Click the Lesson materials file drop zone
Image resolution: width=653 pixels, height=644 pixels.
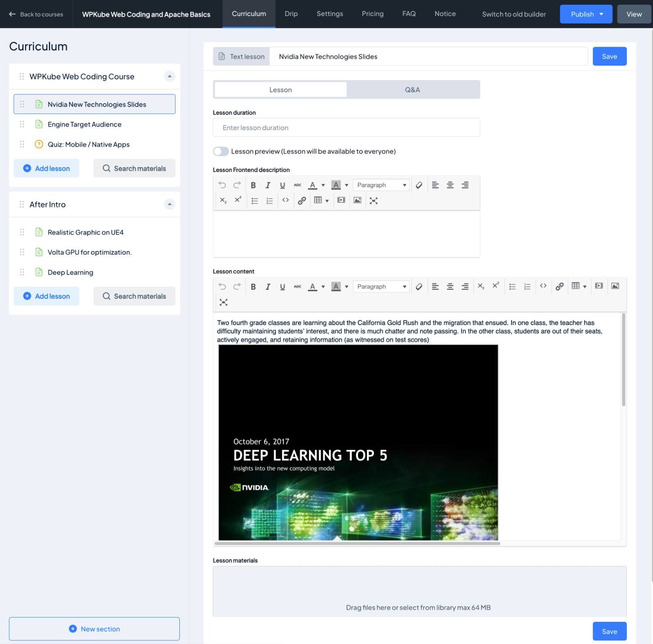(x=420, y=592)
